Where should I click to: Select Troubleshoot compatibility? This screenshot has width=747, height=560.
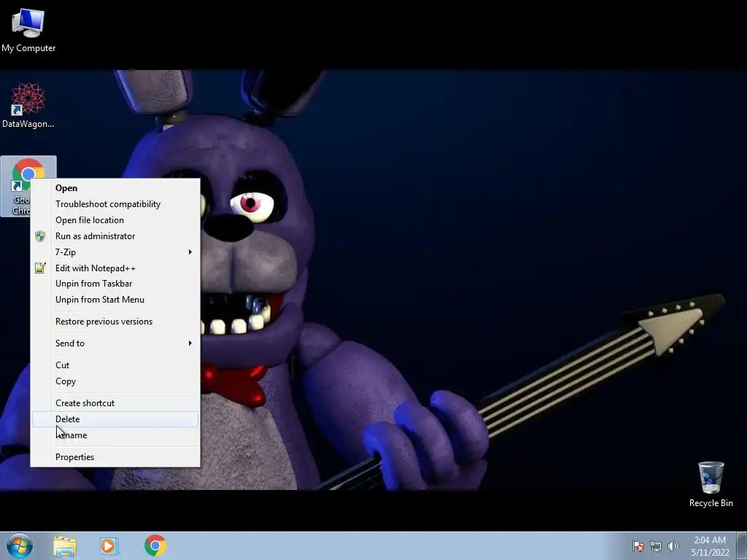coord(115,204)
